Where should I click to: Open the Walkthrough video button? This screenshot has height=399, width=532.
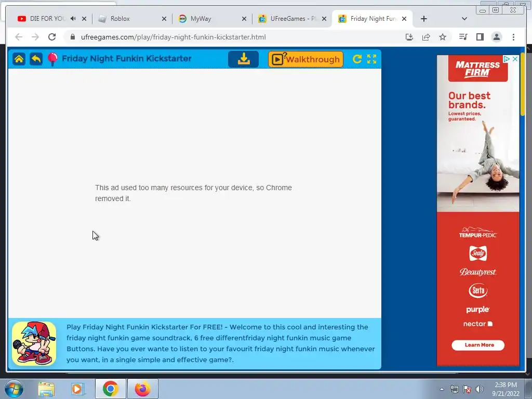(x=305, y=59)
